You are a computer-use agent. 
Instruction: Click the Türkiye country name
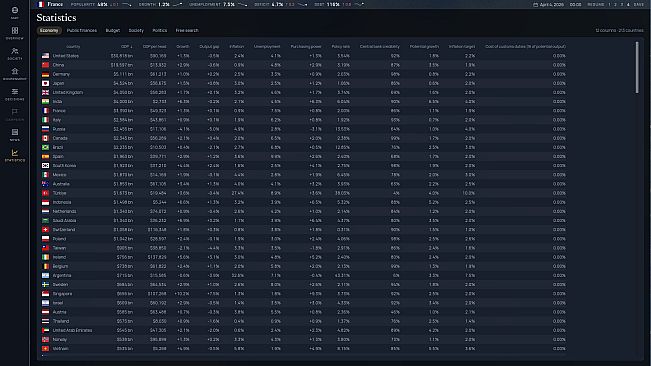click(59, 193)
